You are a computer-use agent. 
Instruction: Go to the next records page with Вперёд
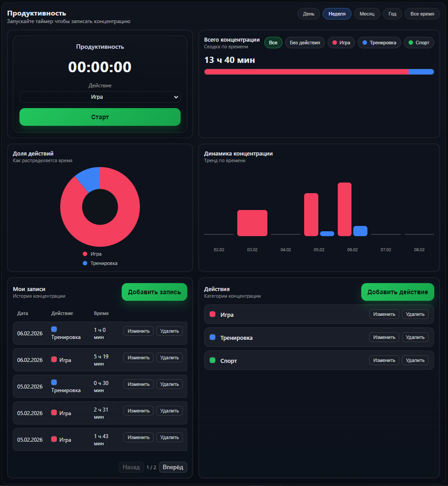pos(173,467)
